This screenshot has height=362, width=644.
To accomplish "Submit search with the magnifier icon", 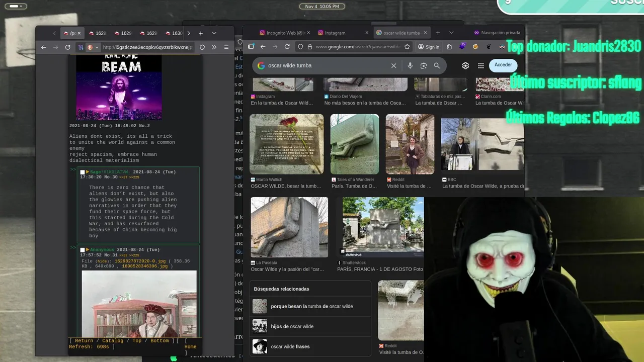I will tap(437, 65).
